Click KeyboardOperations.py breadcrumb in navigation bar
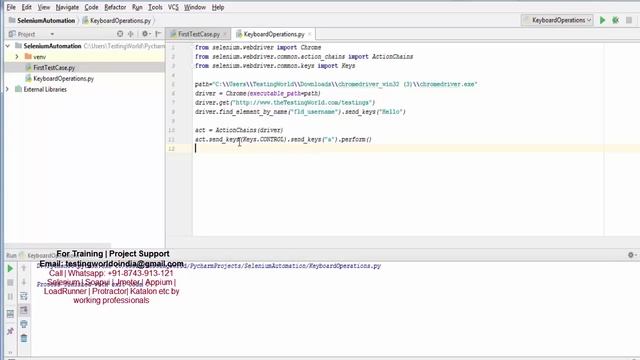The width and height of the screenshot is (640, 360). (117, 20)
